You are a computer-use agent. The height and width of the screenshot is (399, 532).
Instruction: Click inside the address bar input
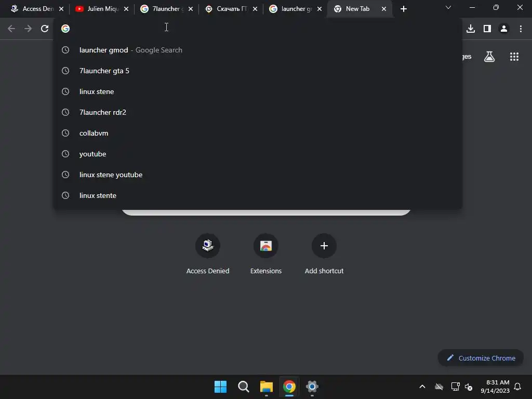[x=258, y=29]
